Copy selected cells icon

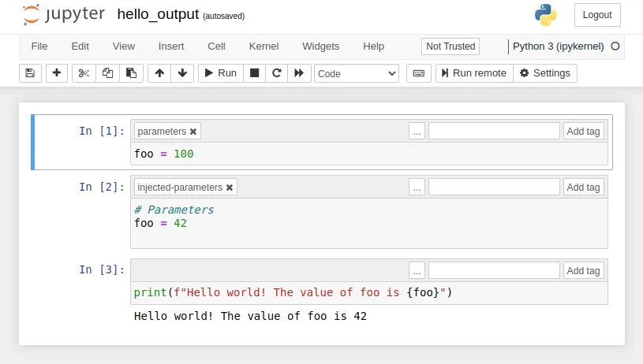point(107,73)
